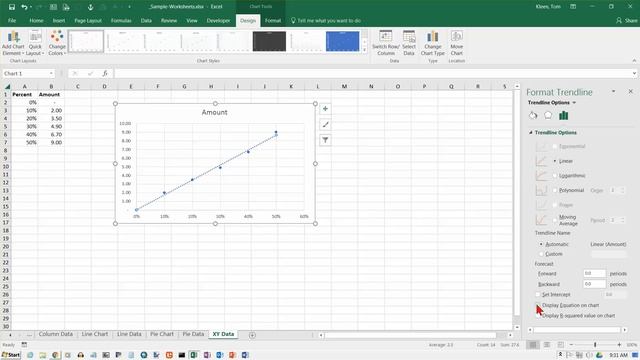This screenshot has height=360, width=640.
Task: Open Add Chart Element menu
Action: [13, 43]
